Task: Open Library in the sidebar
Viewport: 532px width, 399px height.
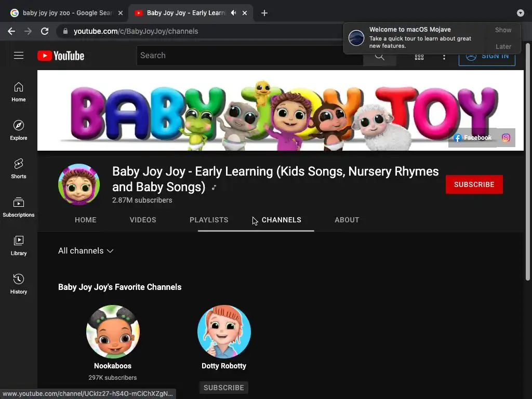Action: coord(19,246)
